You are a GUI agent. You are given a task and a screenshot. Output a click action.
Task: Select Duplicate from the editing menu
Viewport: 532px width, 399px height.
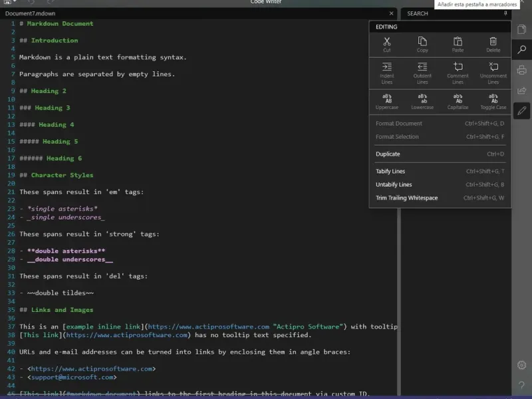388,154
